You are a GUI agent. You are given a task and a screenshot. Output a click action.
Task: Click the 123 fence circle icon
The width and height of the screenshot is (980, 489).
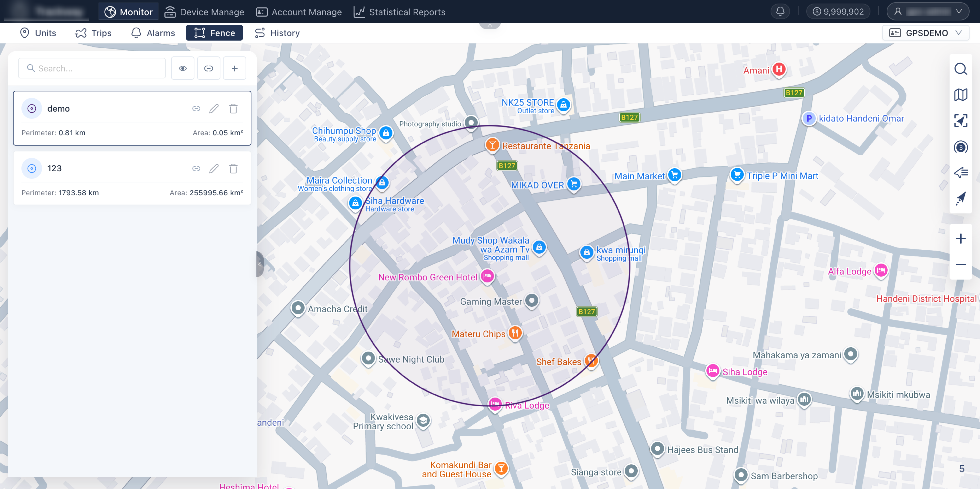pyautogui.click(x=32, y=168)
